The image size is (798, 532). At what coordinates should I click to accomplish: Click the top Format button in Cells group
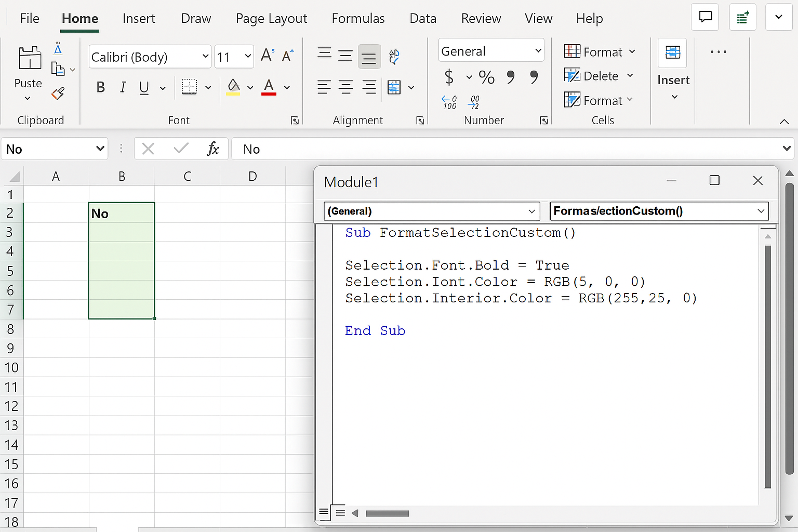600,51
